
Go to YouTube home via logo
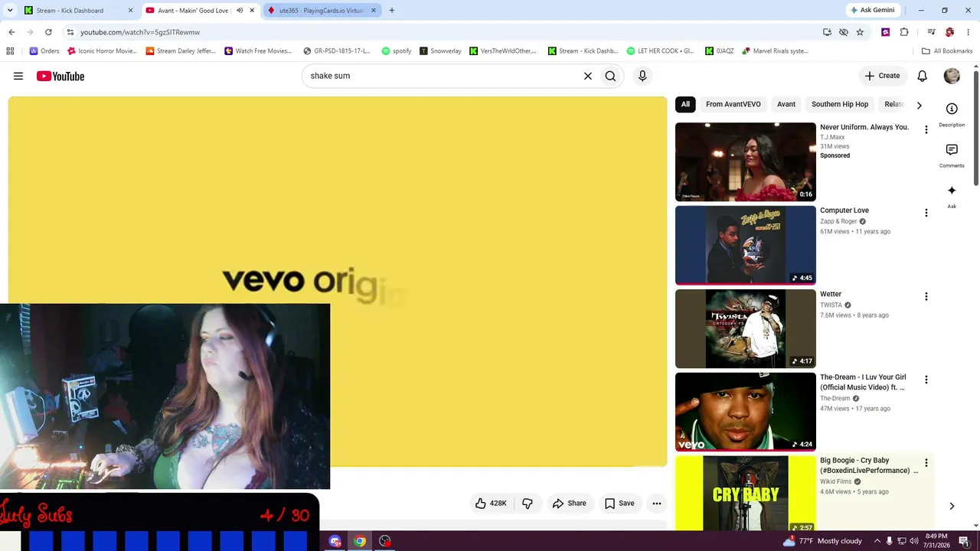[60, 76]
